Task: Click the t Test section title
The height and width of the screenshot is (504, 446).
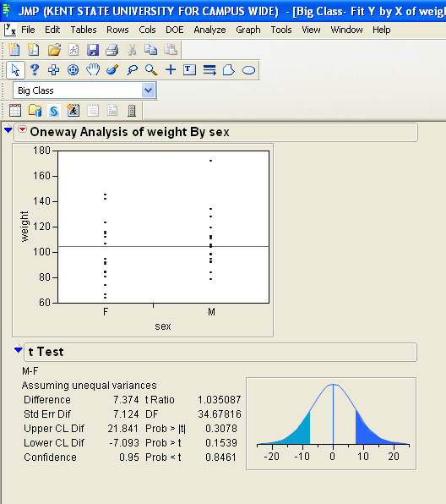Action: 46,352
